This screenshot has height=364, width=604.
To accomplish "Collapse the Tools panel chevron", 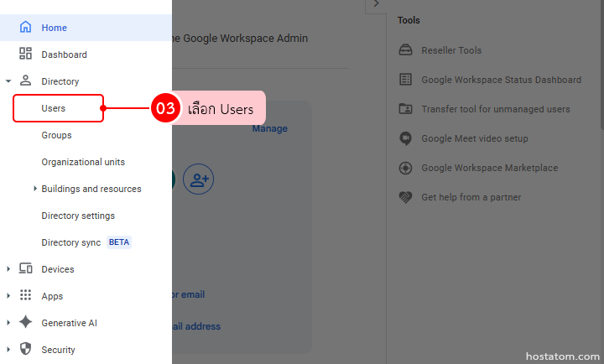I will pyautogui.click(x=376, y=4).
